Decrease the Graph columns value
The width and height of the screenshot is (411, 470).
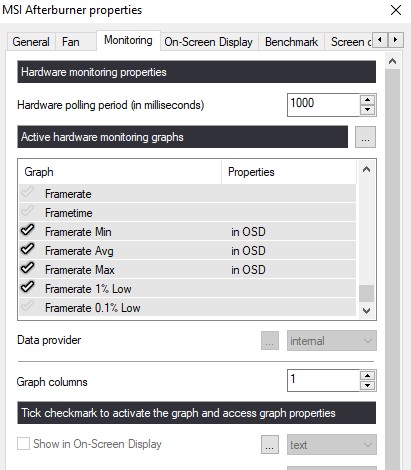coord(368,385)
